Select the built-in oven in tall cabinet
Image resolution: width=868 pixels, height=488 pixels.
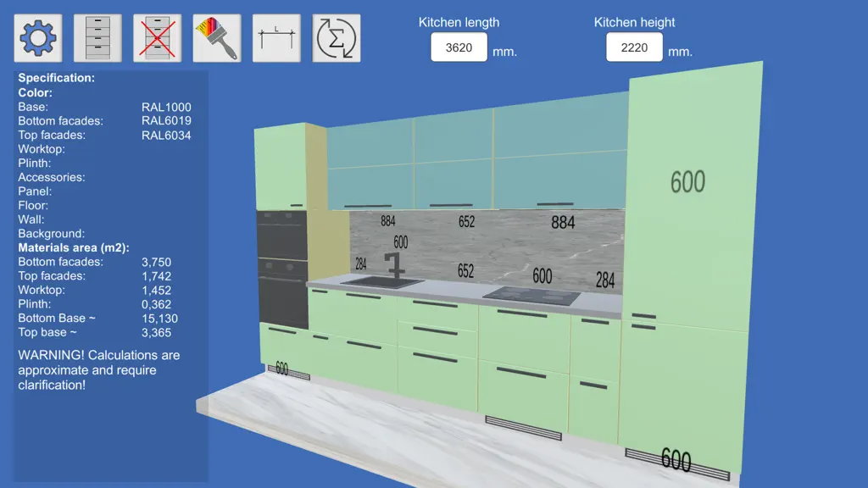(x=281, y=269)
